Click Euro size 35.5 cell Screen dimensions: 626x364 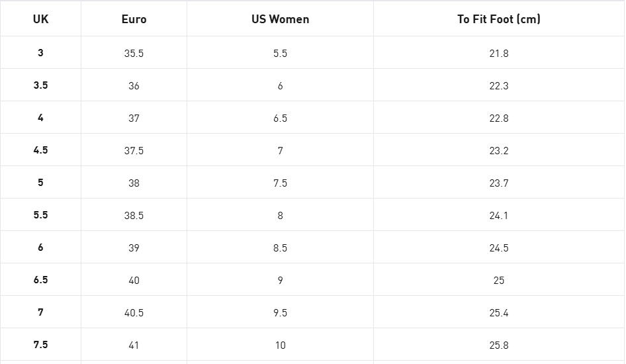coord(134,53)
